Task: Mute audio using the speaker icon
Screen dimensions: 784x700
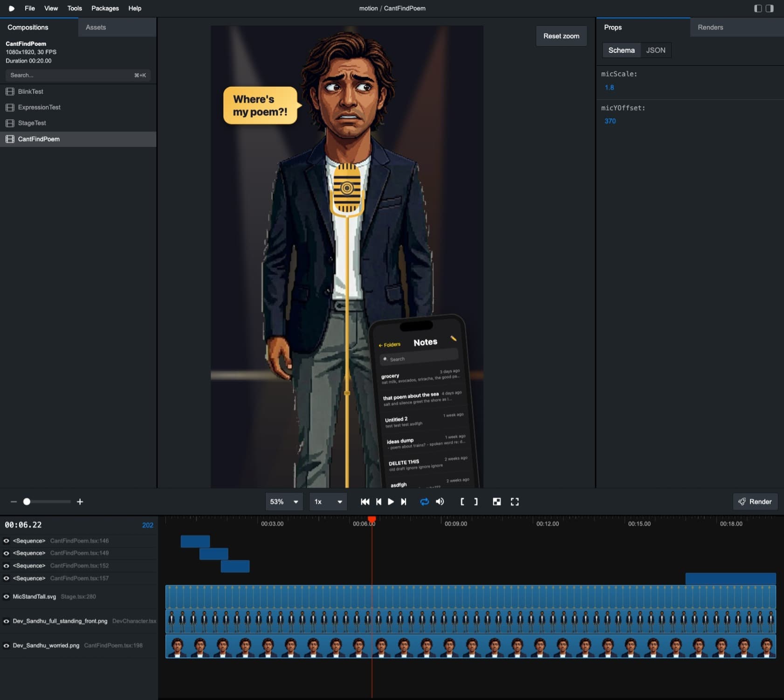Action: pos(440,502)
